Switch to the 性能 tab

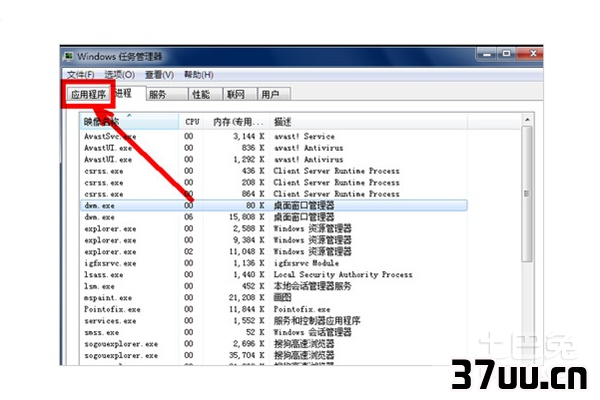coord(205,94)
